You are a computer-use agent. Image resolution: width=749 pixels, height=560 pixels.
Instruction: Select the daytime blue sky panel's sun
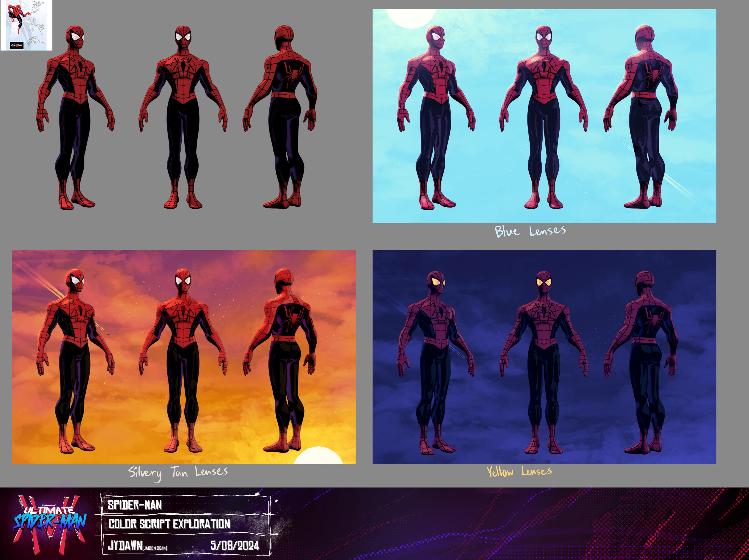point(411,17)
